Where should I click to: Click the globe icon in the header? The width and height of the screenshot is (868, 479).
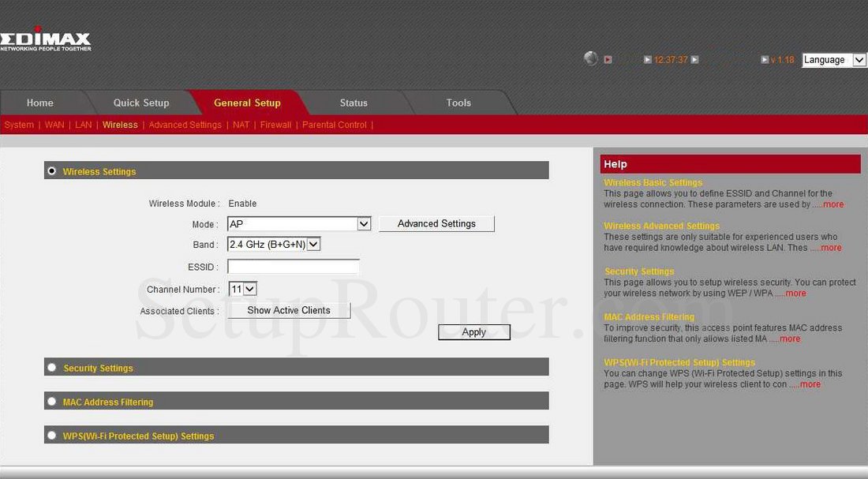click(590, 58)
